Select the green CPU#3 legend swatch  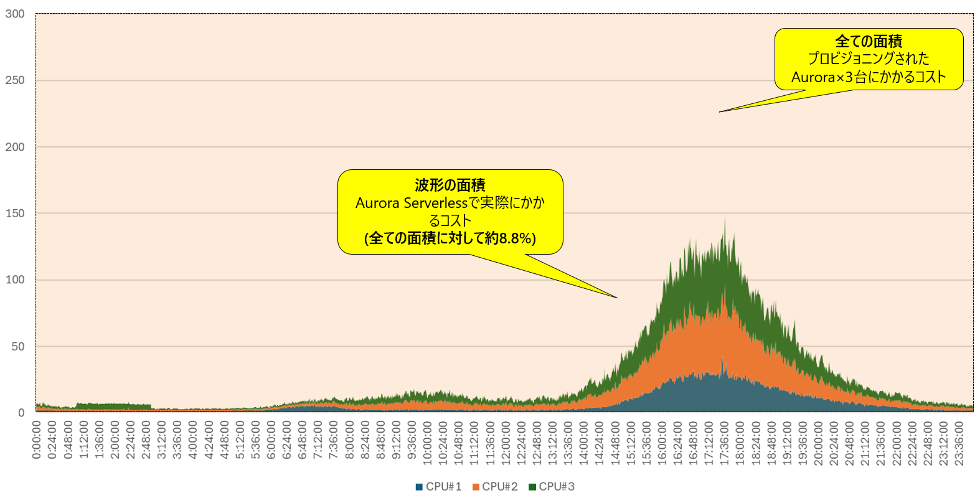click(532, 487)
